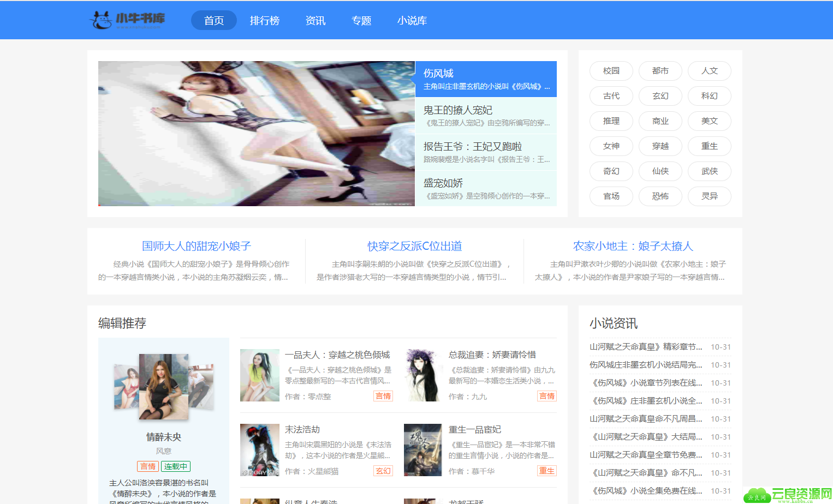Open the 国师大人的甜宠小娘子 headline link
Screen dimensions: 833x504
pyautogui.click(x=197, y=246)
